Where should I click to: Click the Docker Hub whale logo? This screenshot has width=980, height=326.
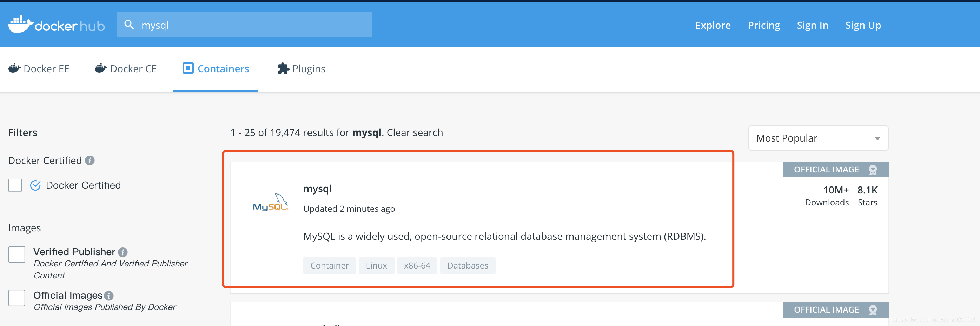56,25
